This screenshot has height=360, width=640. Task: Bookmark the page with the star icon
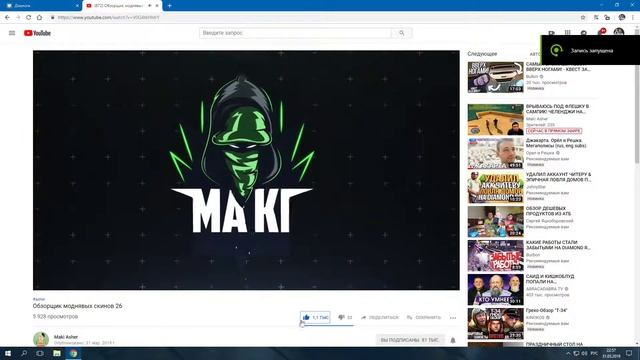pos(583,18)
